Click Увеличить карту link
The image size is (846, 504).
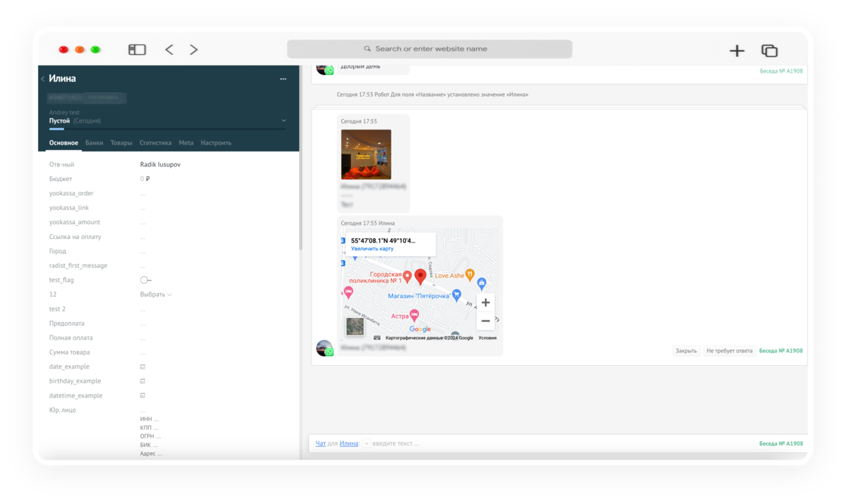pos(372,249)
